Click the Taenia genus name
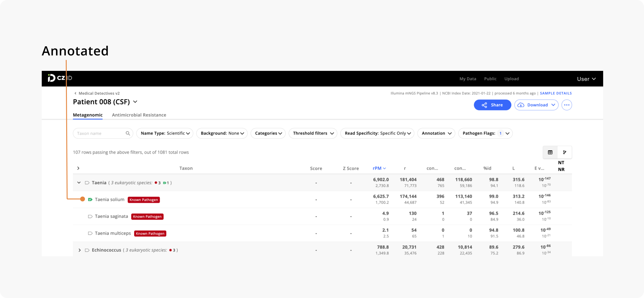This screenshot has height=298, width=644. coord(99,183)
